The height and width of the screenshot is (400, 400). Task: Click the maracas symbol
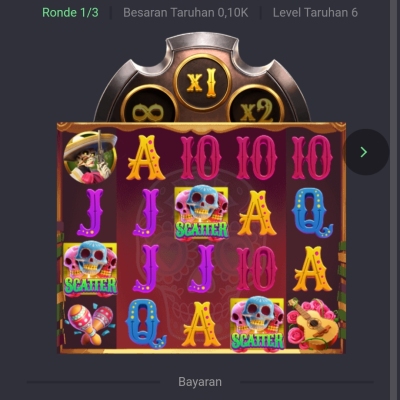pyautogui.click(x=90, y=324)
